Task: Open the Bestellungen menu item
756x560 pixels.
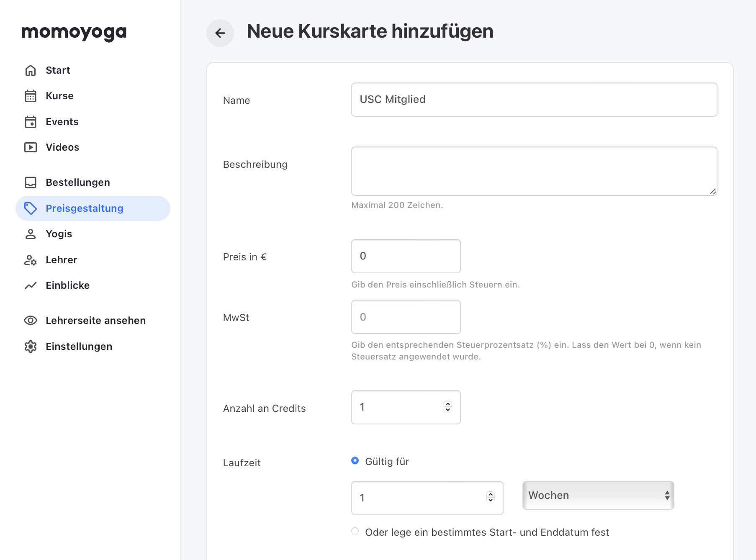Action: (x=93, y=182)
